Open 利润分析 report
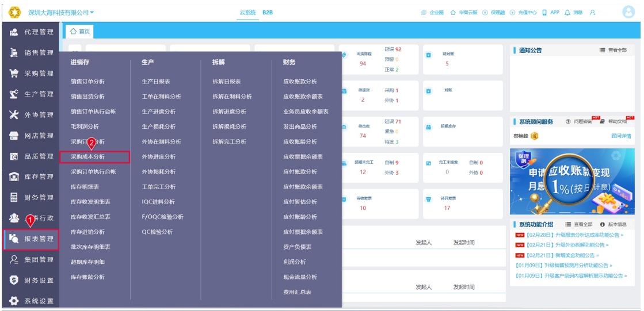 click(x=294, y=262)
